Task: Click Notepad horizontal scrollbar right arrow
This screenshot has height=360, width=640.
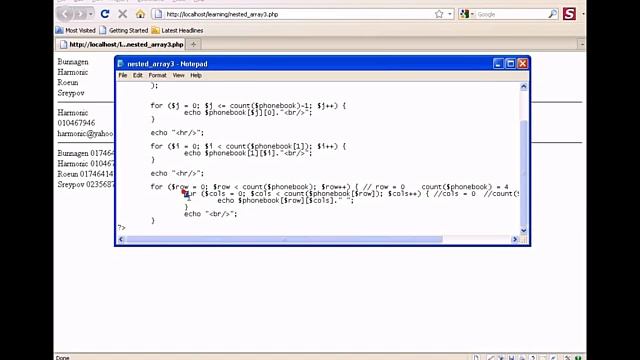Action: point(515,240)
